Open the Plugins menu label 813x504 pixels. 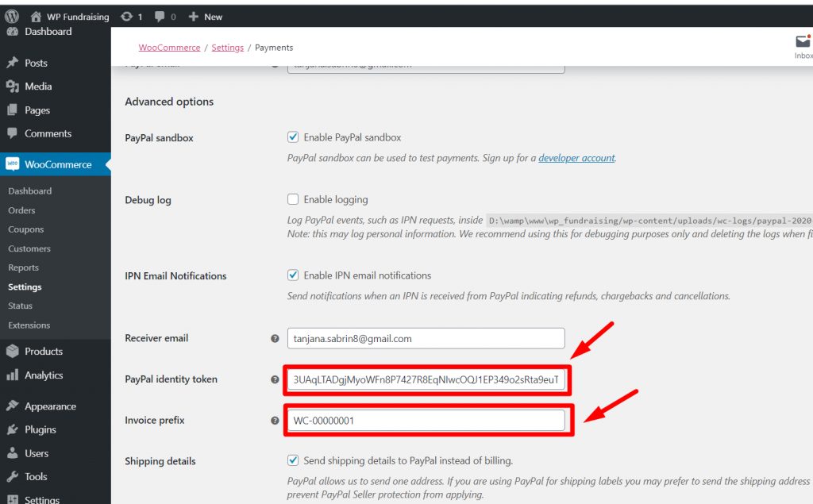click(x=40, y=429)
